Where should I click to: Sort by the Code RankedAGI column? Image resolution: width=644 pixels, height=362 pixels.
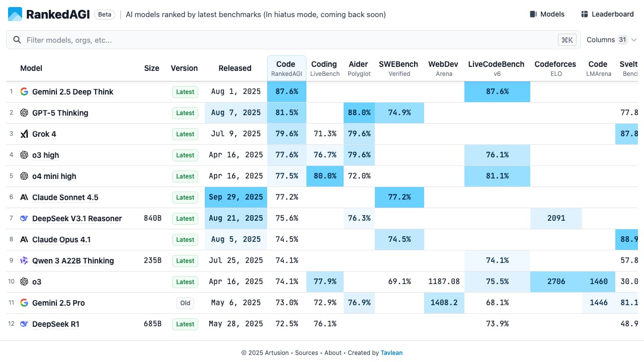click(x=286, y=68)
